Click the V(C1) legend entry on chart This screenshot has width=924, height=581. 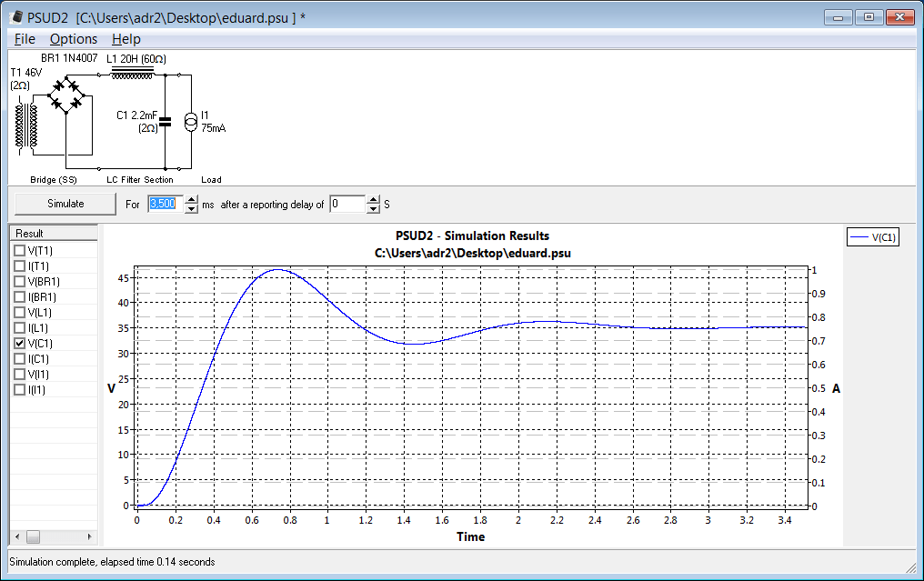pyautogui.click(x=873, y=237)
